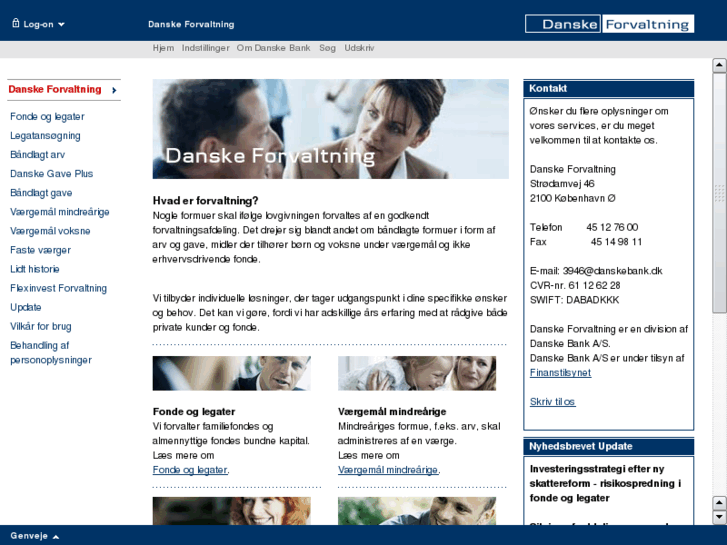Click Udskriv to print the page
727x545 pixels.
coord(359,48)
